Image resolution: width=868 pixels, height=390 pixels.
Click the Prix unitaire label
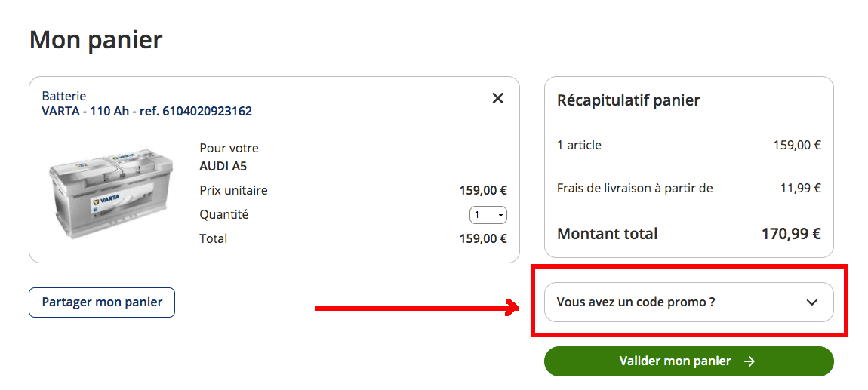click(x=233, y=191)
